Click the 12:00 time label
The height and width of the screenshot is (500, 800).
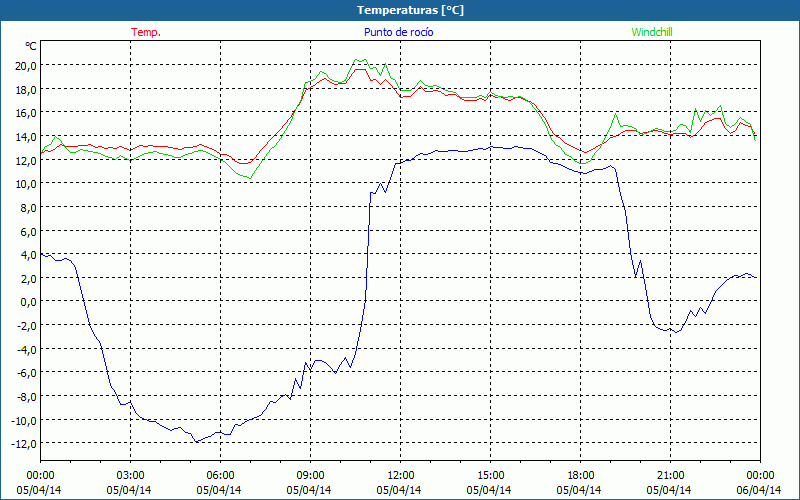[x=401, y=476]
